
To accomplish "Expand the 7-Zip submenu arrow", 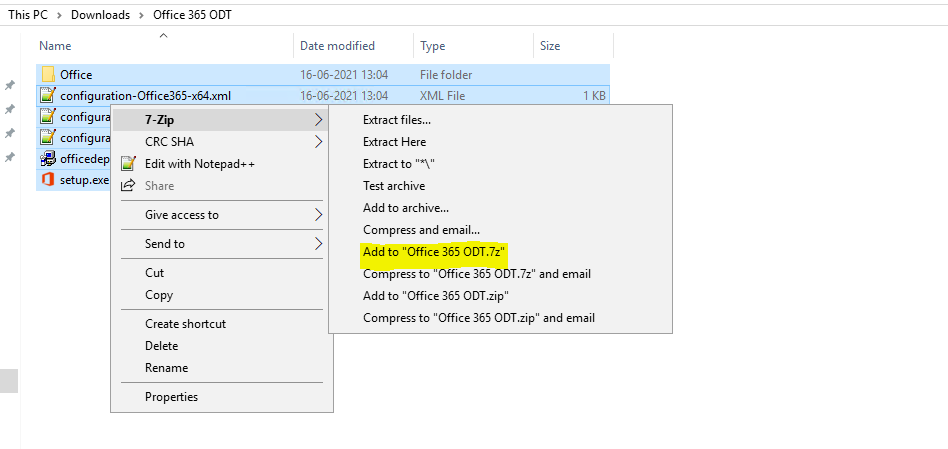I will pyautogui.click(x=319, y=120).
